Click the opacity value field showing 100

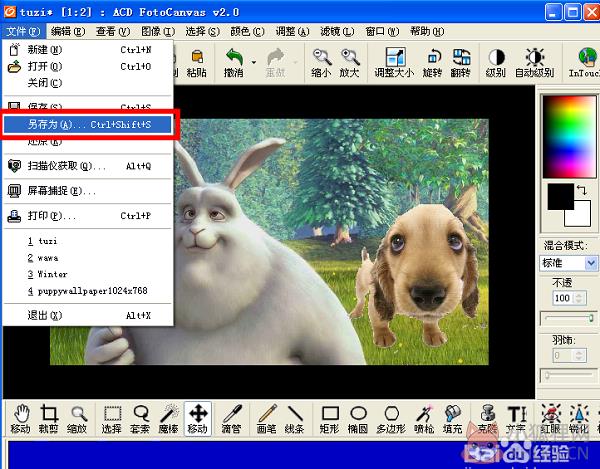(x=562, y=298)
